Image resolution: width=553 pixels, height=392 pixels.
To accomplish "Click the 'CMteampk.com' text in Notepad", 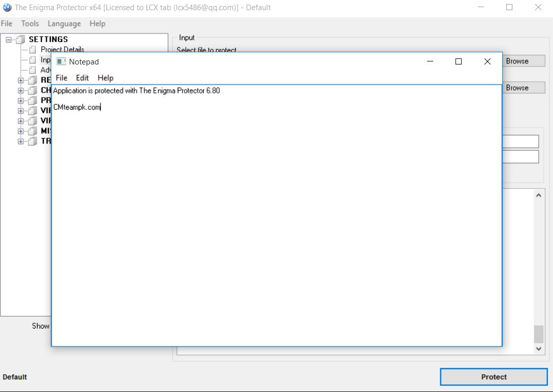I will pyautogui.click(x=77, y=107).
